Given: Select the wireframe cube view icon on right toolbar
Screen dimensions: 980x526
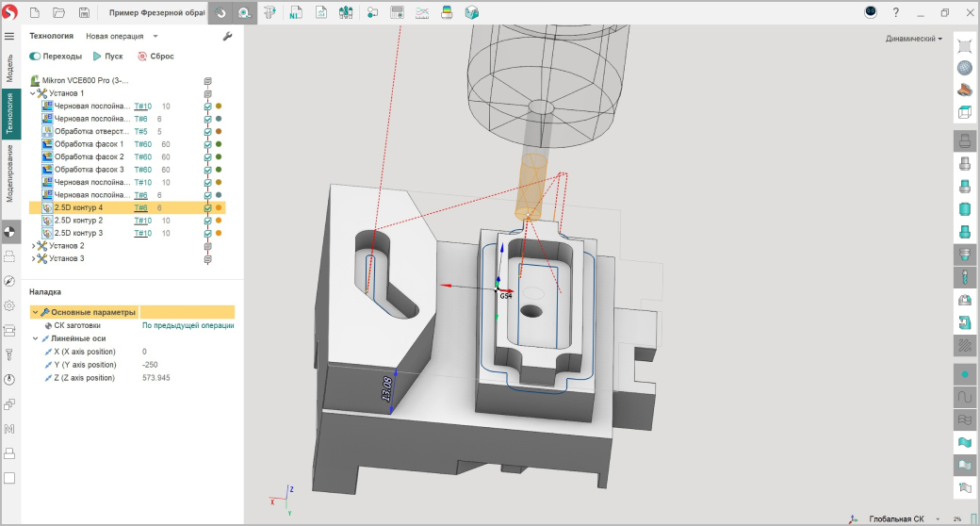Looking at the screenshot, I should click(964, 112).
